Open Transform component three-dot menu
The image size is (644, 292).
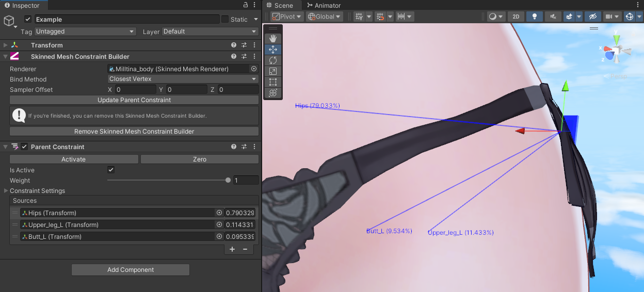coord(254,45)
